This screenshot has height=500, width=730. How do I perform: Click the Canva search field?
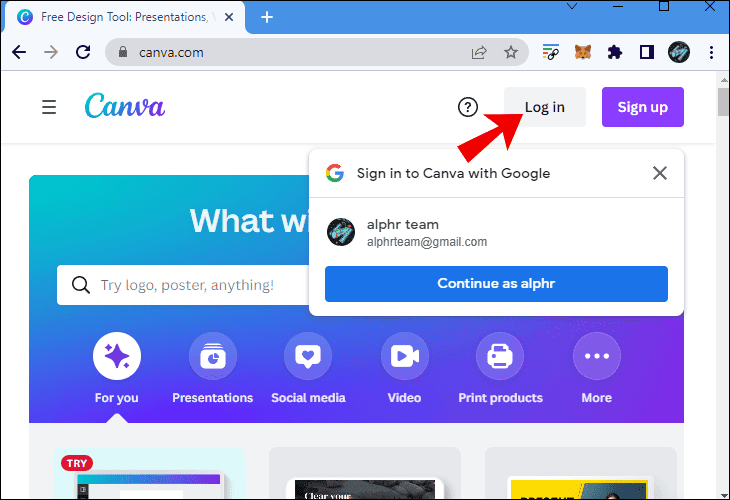(x=182, y=285)
